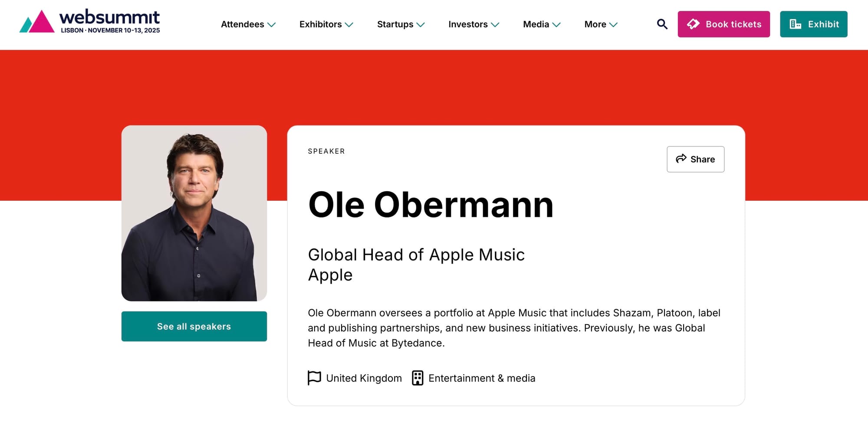
Task: Click Ole Obermann's speaker photo
Action: pos(194,213)
